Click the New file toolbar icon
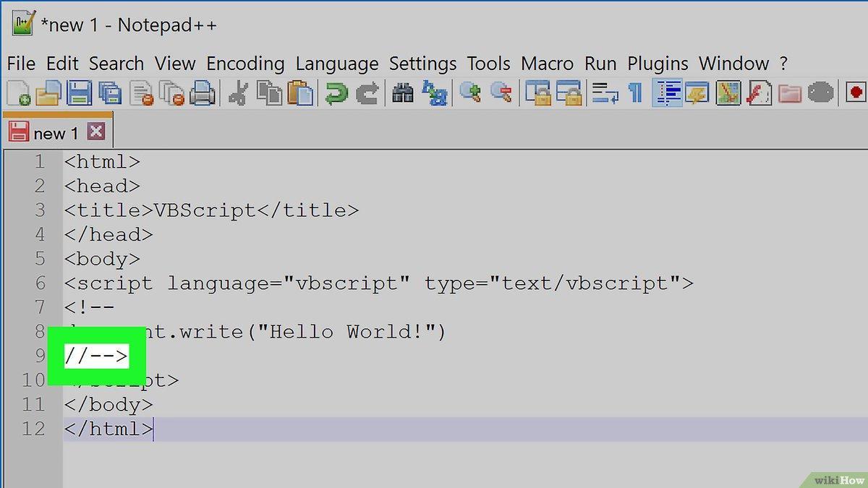 point(18,93)
